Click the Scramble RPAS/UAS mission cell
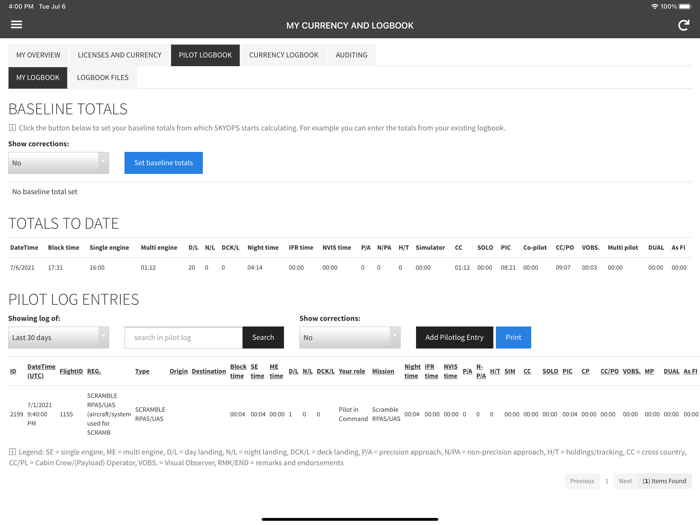Screen dimensions: 700x525 [x=386, y=414]
